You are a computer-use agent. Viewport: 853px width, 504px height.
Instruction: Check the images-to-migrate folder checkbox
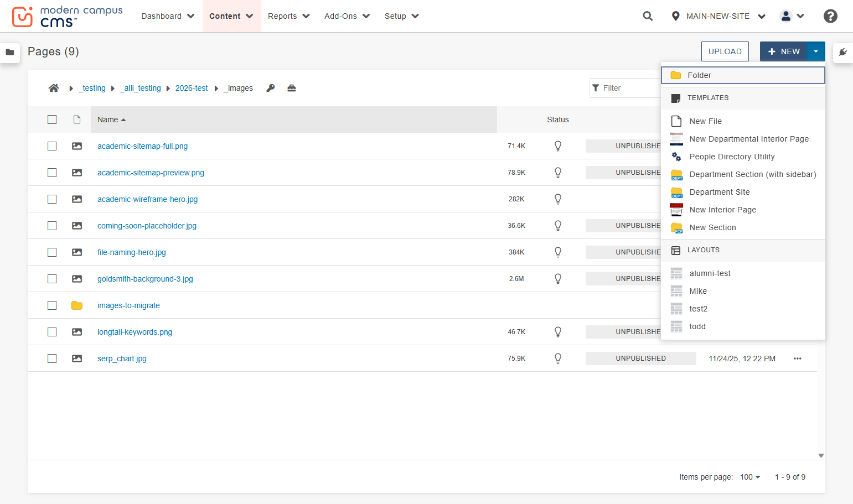pyautogui.click(x=52, y=305)
